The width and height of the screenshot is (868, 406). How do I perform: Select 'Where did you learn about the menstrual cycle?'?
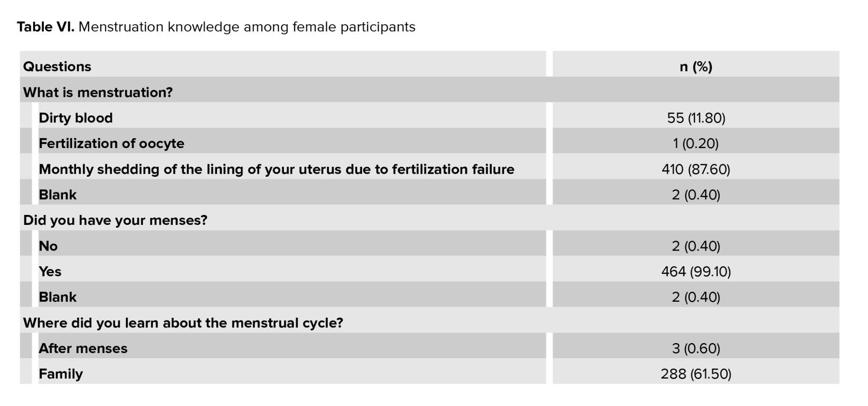click(183, 323)
